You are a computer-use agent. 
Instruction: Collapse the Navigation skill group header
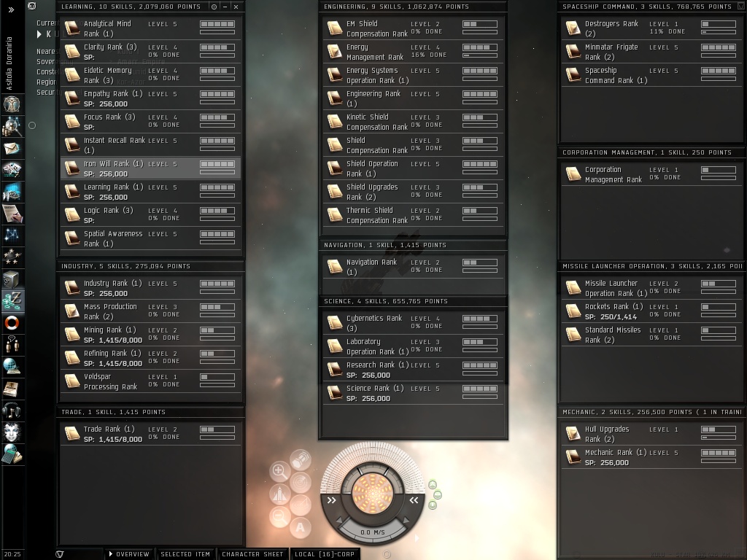413,245
